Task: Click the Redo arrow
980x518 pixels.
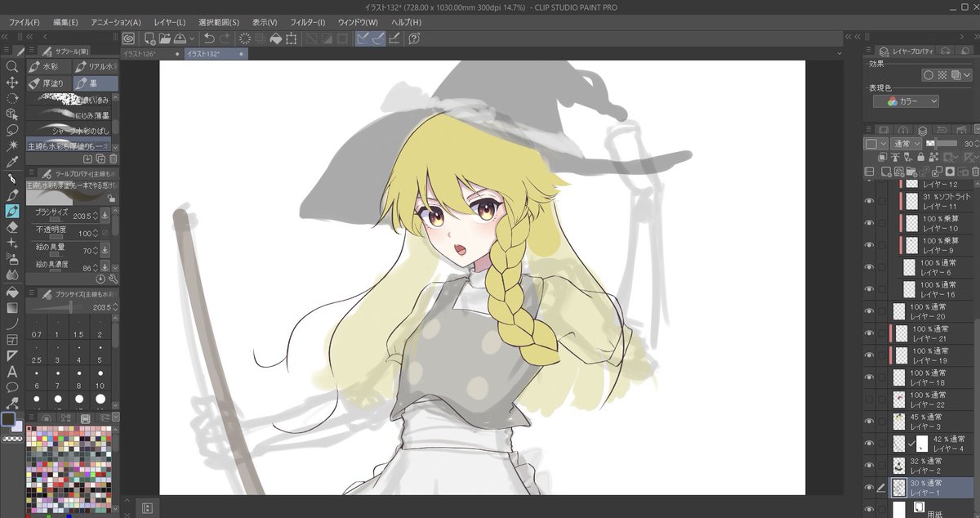Action: click(225, 38)
